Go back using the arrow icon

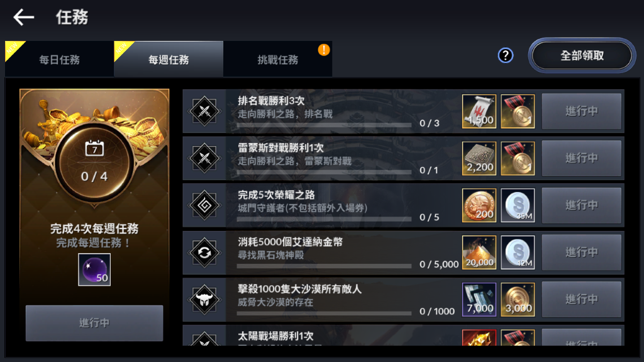(x=23, y=17)
